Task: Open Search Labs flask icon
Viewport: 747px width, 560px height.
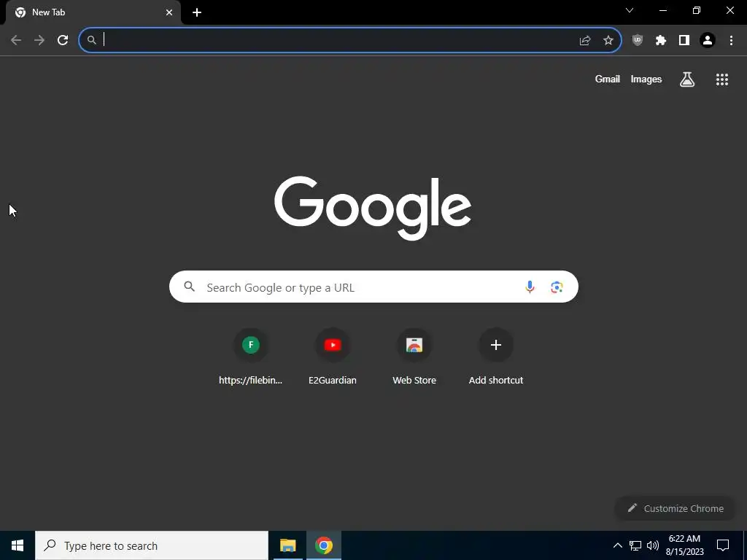Action: [687, 79]
